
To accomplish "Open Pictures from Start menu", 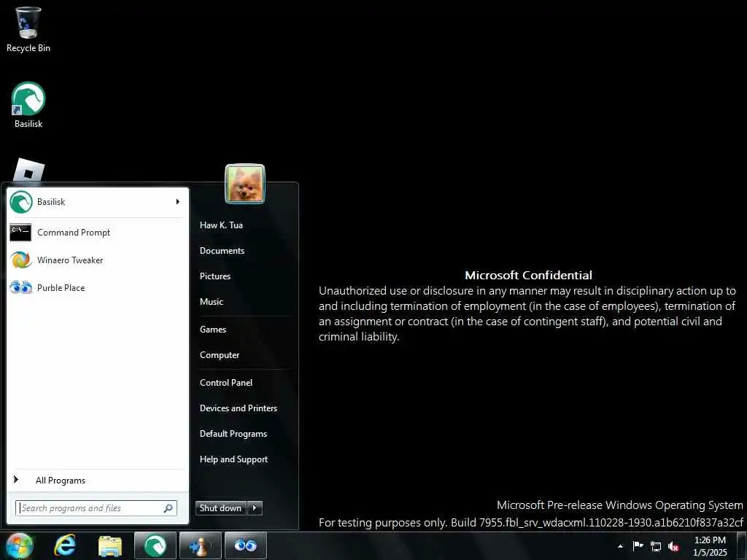I will (x=215, y=276).
